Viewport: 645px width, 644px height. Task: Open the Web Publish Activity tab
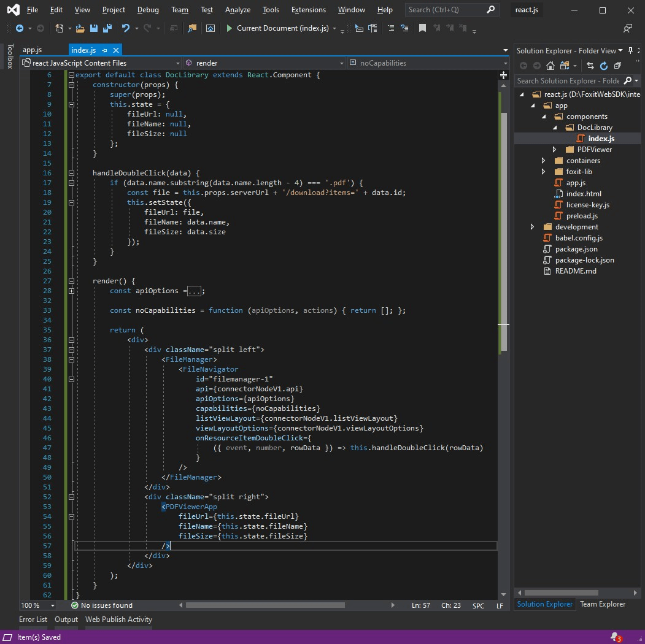(118, 619)
